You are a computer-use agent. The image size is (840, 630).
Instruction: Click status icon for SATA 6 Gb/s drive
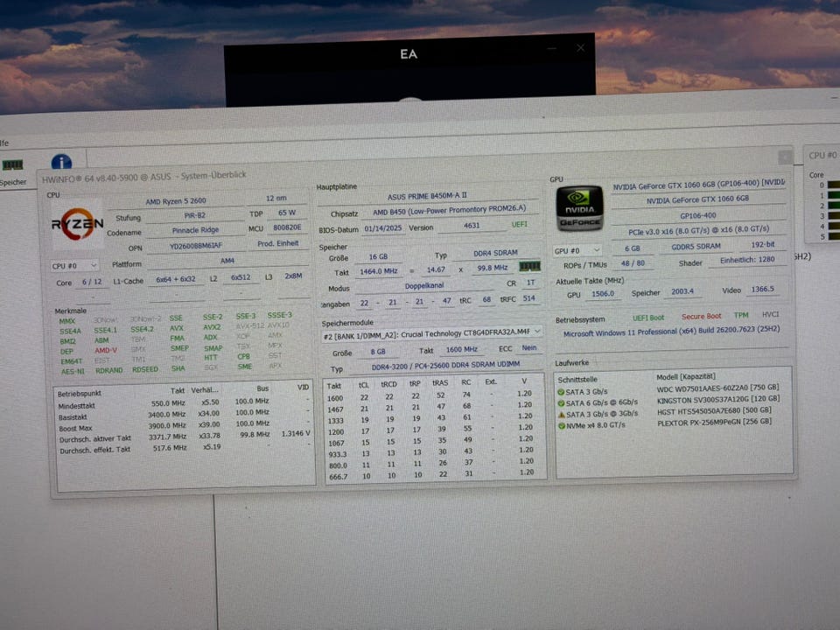[x=561, y=402]
